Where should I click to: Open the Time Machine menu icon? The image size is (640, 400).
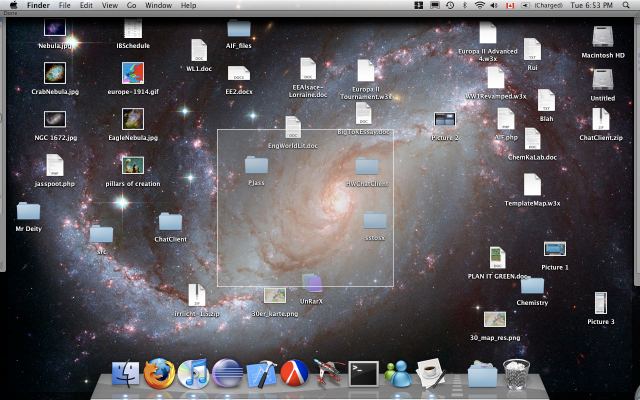pyautogui.click(x=450, y=5)
